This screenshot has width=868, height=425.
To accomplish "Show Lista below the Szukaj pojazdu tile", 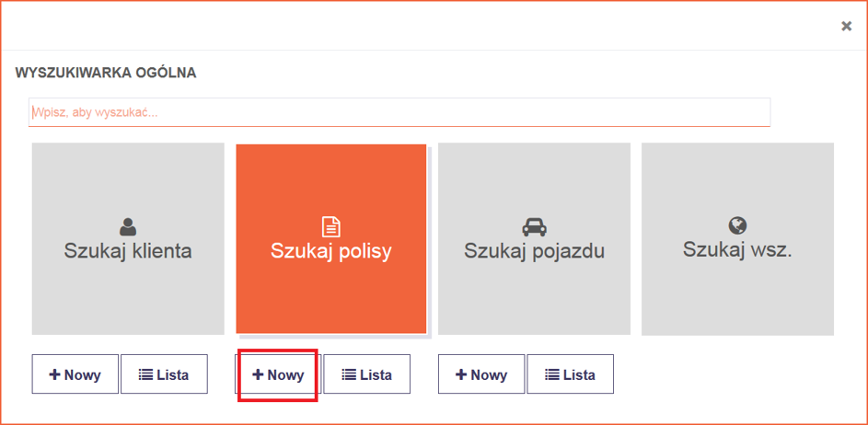I will 570,374.
